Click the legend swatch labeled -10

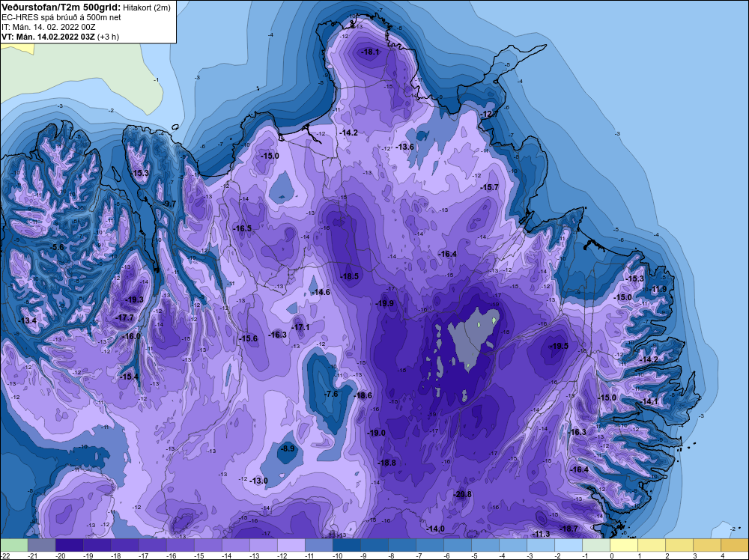[346, 545]
